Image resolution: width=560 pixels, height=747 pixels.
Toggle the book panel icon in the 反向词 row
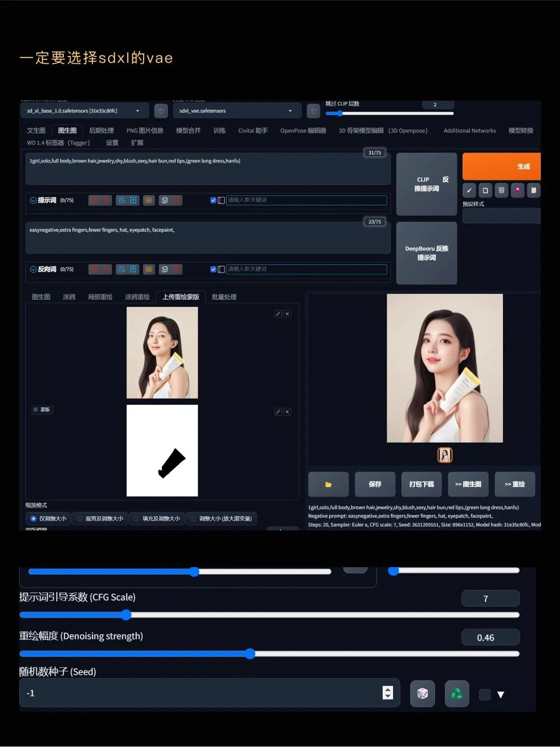pyautogui.click(x=221, y=269)
